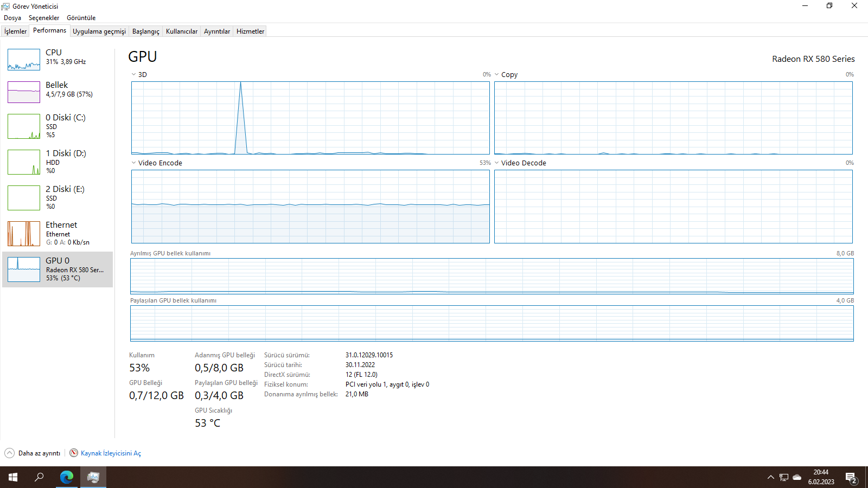Click the Task Manager title bar icon
Image resolution: width=868 pixels, height=488 pixels.
(5, 6)
